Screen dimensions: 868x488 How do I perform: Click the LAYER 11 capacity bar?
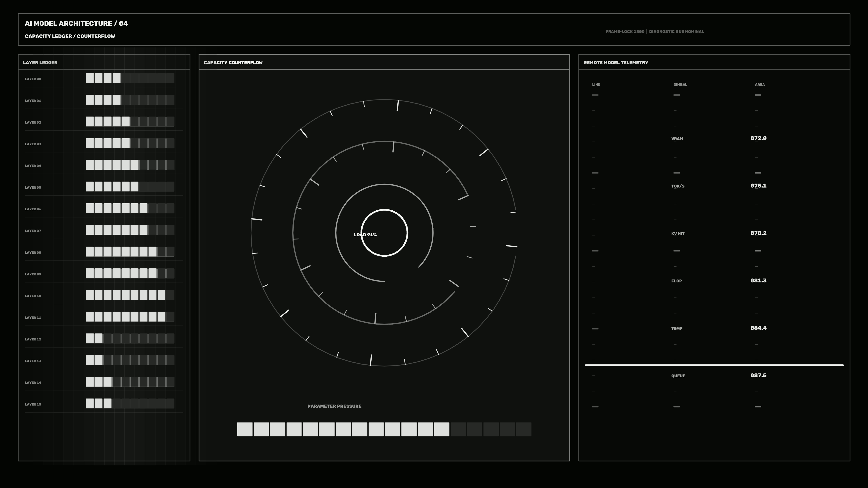point(130,317)
